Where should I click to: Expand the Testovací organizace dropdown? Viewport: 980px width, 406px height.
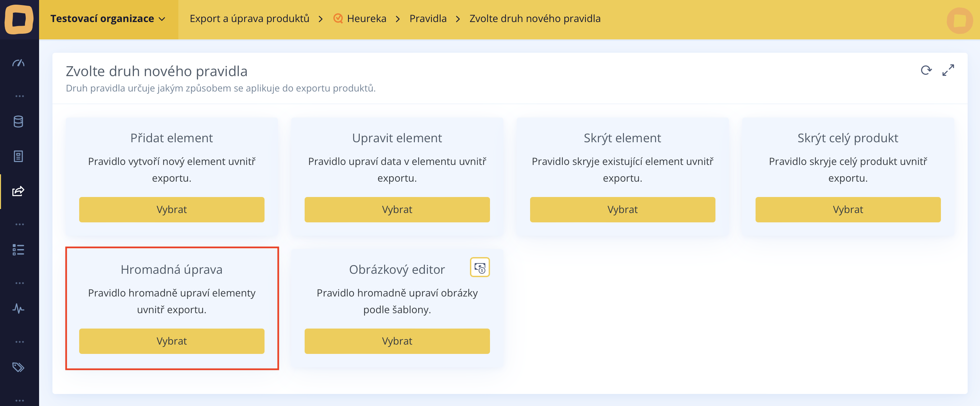tap(108, 19)
